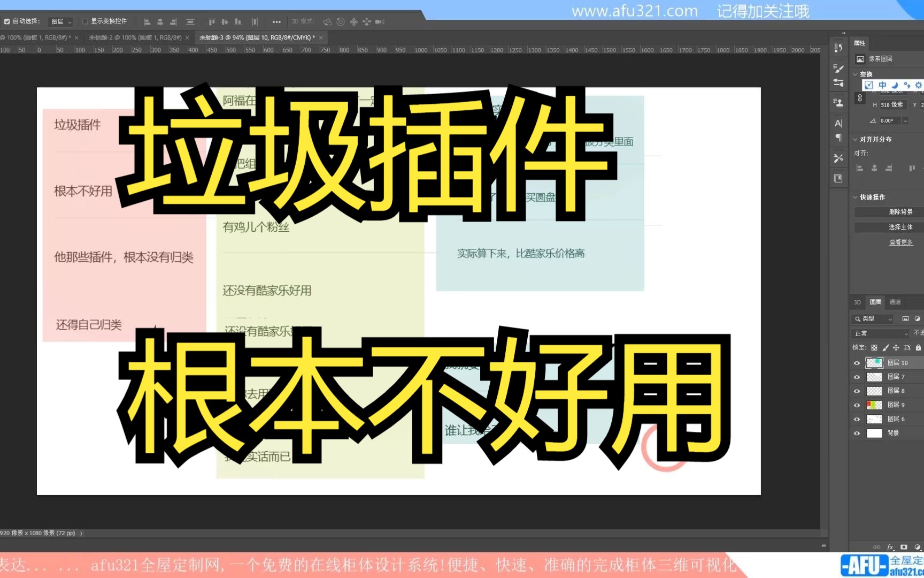Screen dimensions: 924x578
Task: Click the align left edges icon in options bar
Action: [x=147, y=22]
